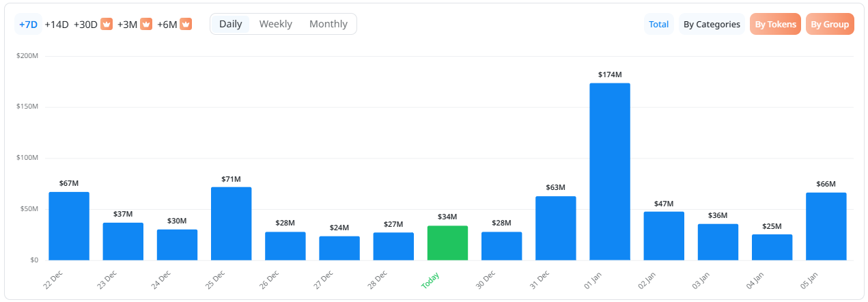Click the crown icon next to +30D
The image size is (868, 302).
point(107,24)
